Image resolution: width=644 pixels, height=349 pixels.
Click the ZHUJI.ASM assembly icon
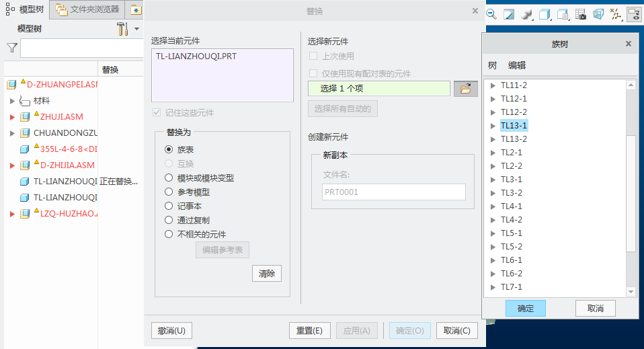25,117
